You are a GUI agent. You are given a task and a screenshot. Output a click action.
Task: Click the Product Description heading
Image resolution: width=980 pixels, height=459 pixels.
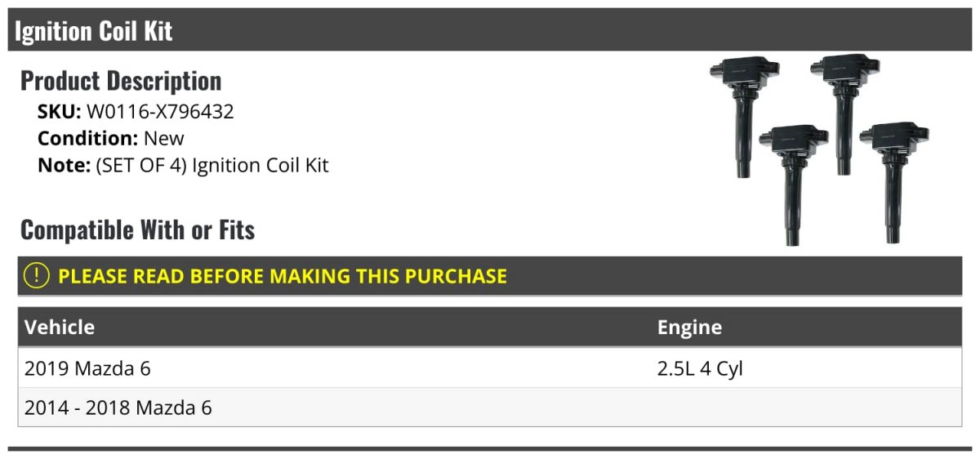pyautogui.click(x=121, y=81)
